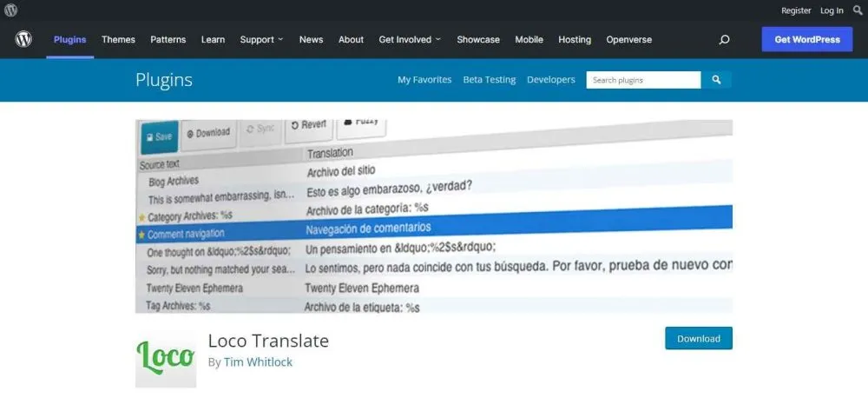Go to the Themes menu item

point(118,40)
